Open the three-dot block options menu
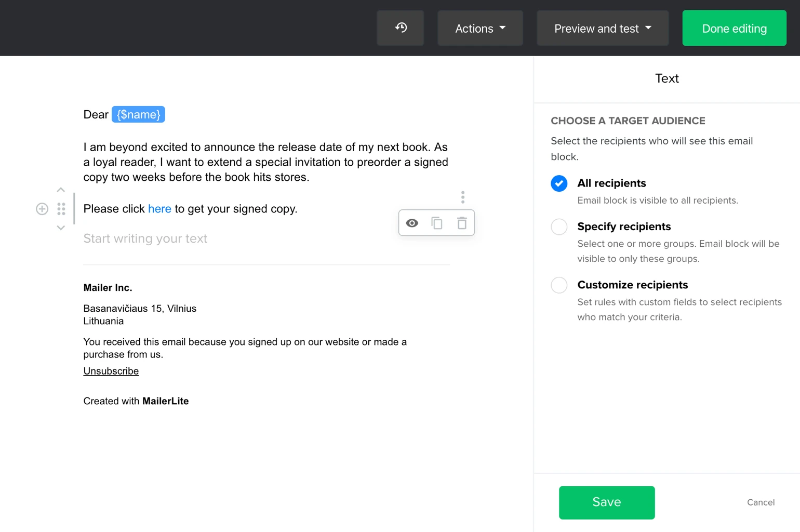 point(463,197)
